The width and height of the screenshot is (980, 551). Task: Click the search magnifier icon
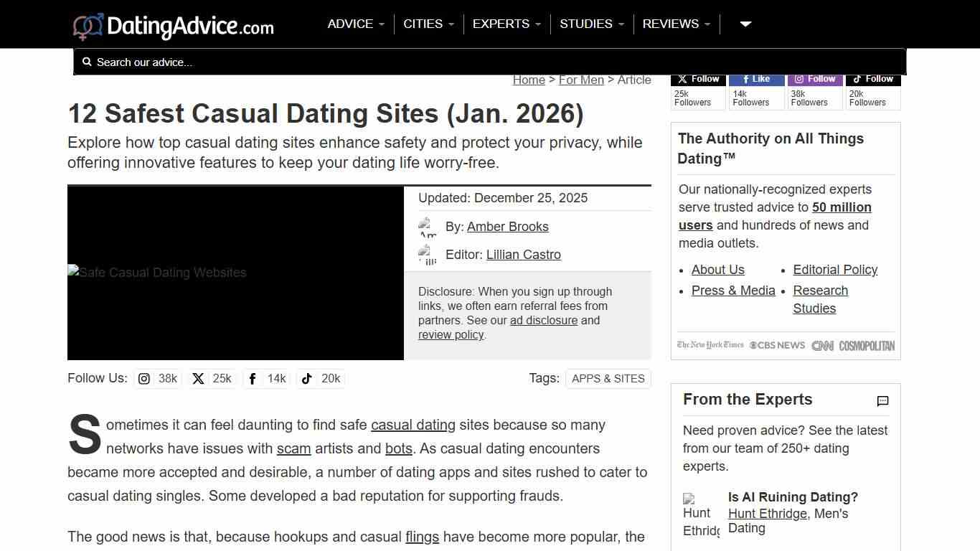point(87,62)
